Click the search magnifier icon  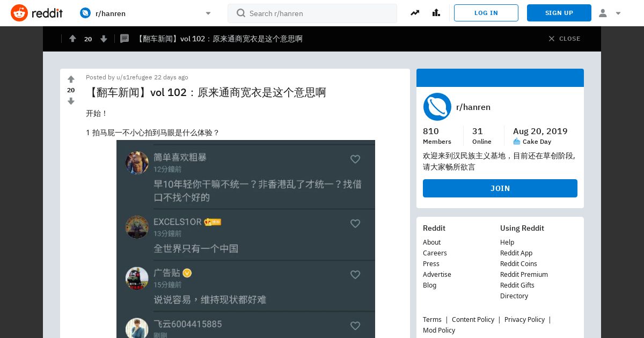[241, 13]
